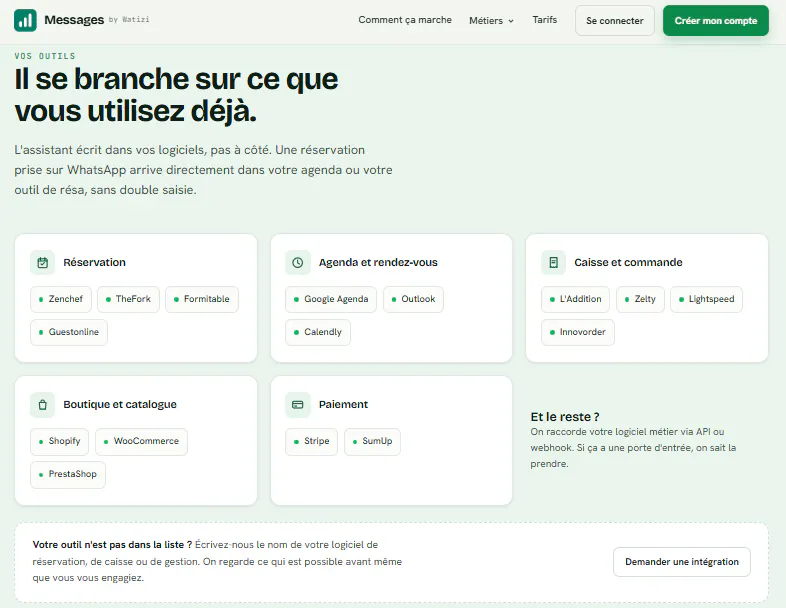786x608 pixels.
Task: Open Comment ça marche page
Action: pyautogui.click(x=405, y=20)
